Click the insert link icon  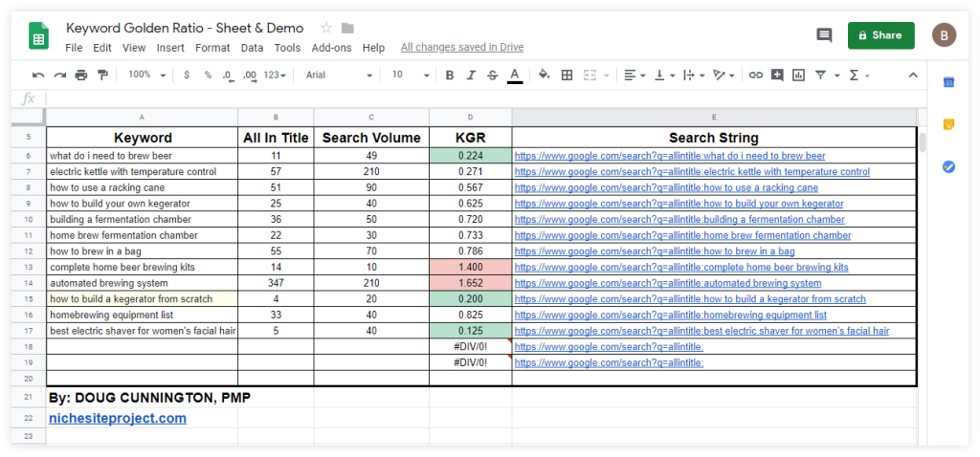[x=756, y=75]
